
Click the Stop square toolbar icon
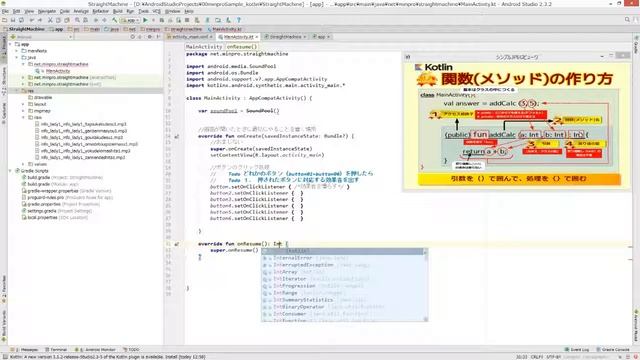[x=187, y=20]
